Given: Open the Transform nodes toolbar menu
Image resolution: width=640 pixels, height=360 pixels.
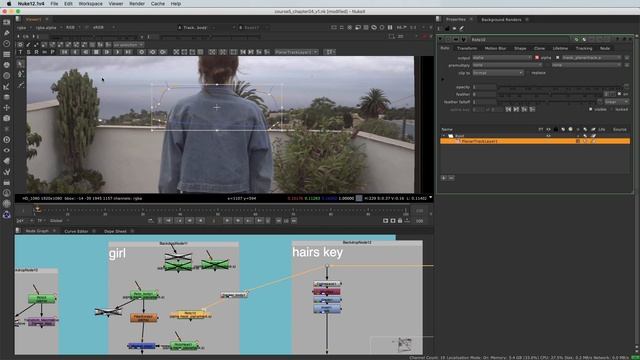Looking at the screenshot, I should [x=7, y=107].
